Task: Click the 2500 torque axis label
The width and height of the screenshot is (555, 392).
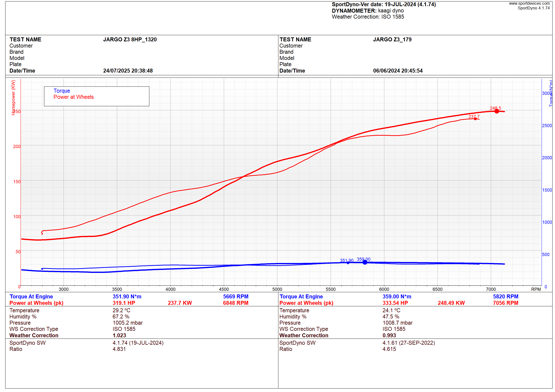Action: [547, 126]
